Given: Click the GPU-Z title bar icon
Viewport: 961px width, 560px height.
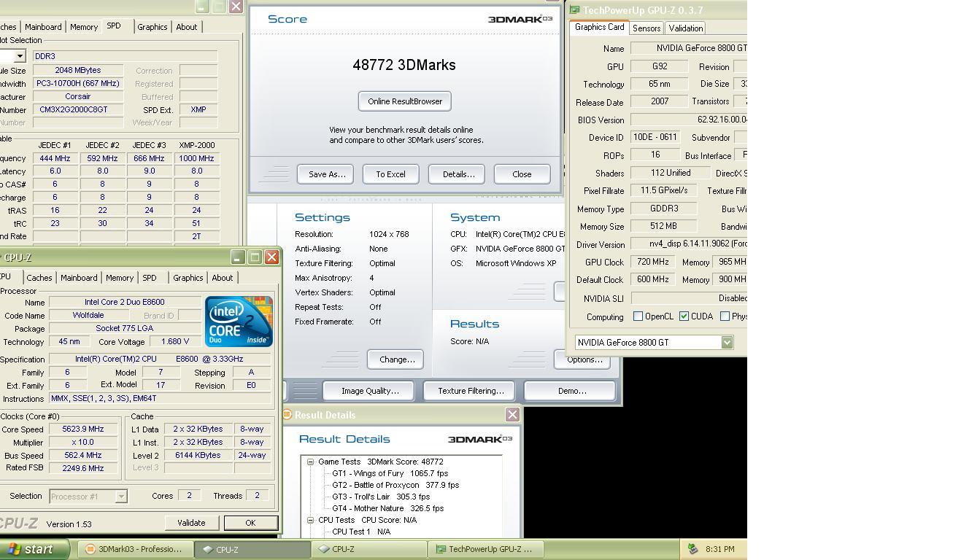Looking at the screenshot, I should tap(575, 10).
